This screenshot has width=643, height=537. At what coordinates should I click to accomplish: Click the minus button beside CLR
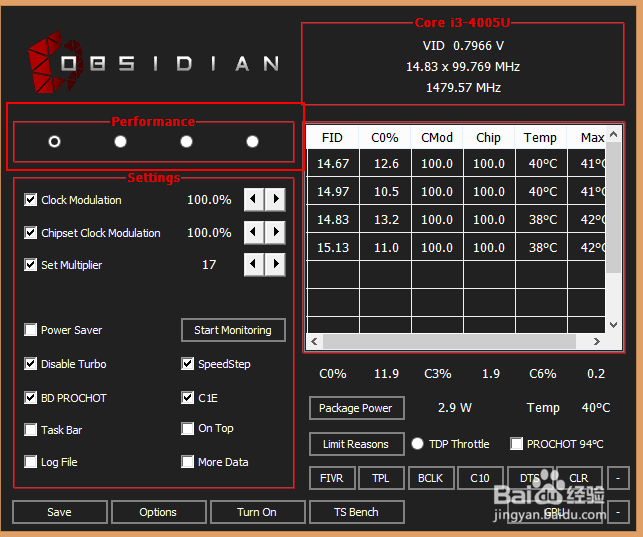click(x=618, y=478)
